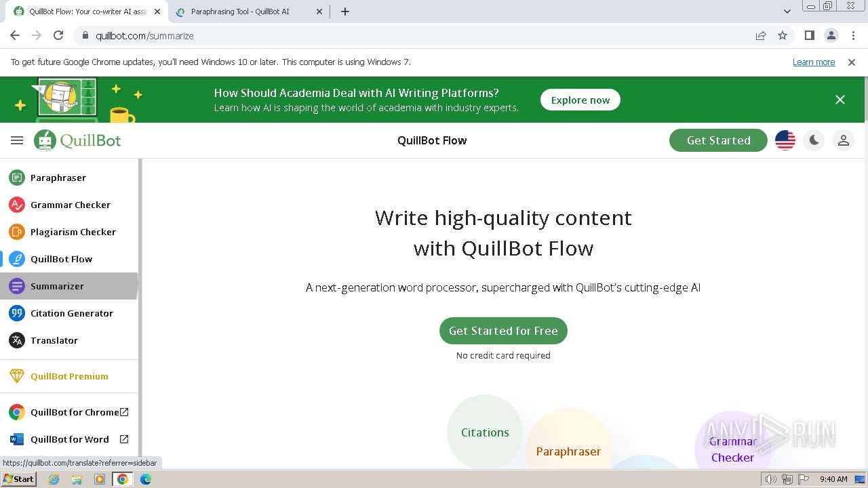Close the QuillBot Flow browser tab
Image resolution: width=868 pixels, height=488 pixels.
157,12
